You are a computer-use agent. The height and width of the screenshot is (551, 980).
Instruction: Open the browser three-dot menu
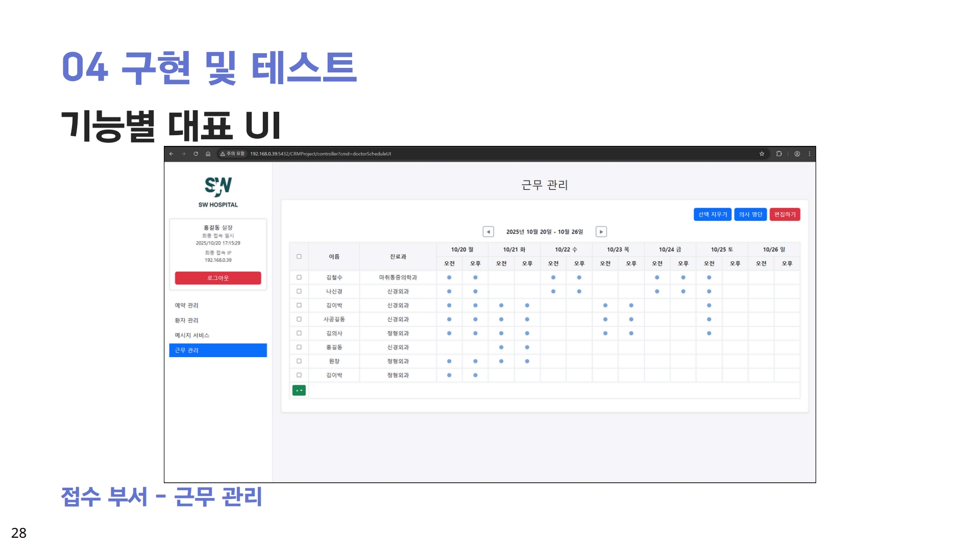pyautogui.click(x=810, y=154)
